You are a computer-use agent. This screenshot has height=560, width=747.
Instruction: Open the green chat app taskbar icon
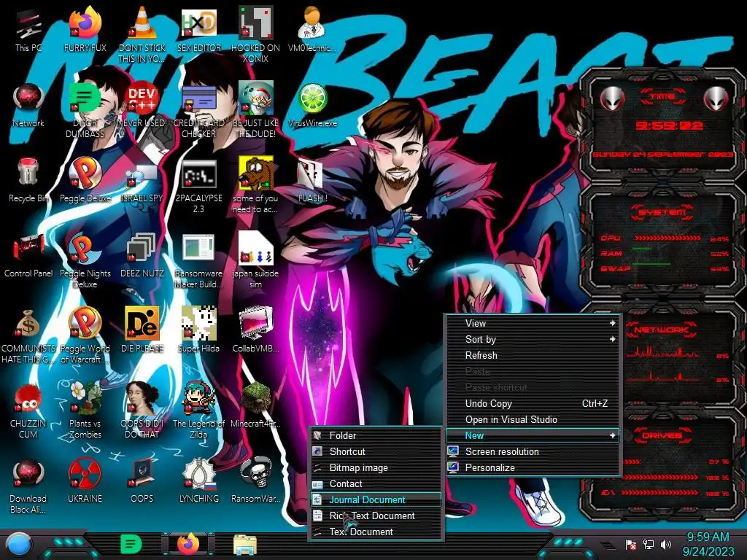[131, 544]
